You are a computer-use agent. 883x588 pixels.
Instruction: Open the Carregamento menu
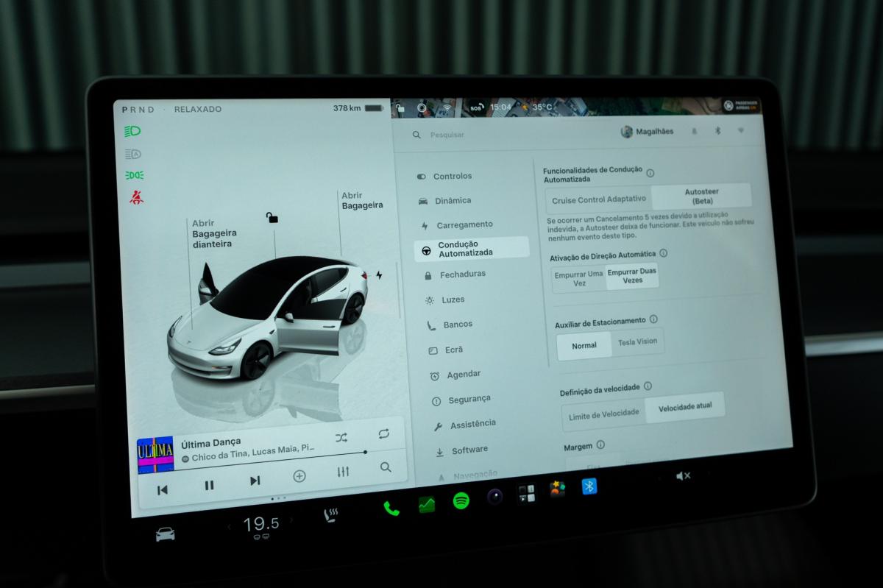(x=456, y=225)
